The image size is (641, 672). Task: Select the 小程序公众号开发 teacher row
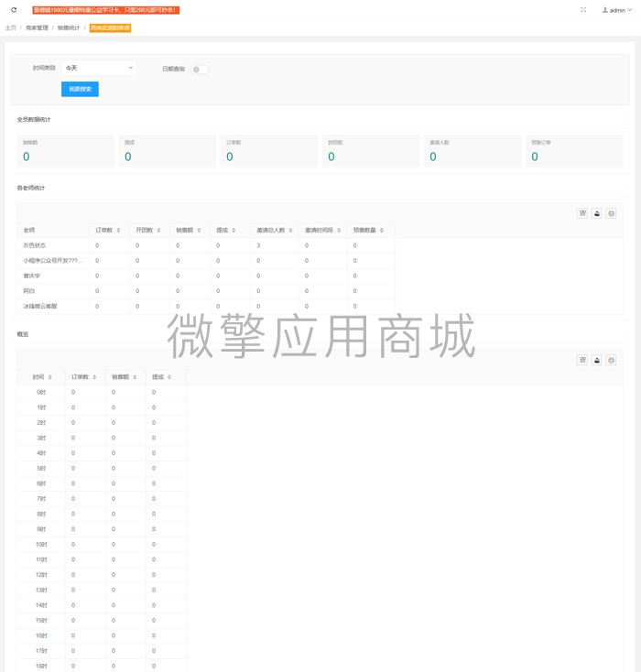[206, 261]
